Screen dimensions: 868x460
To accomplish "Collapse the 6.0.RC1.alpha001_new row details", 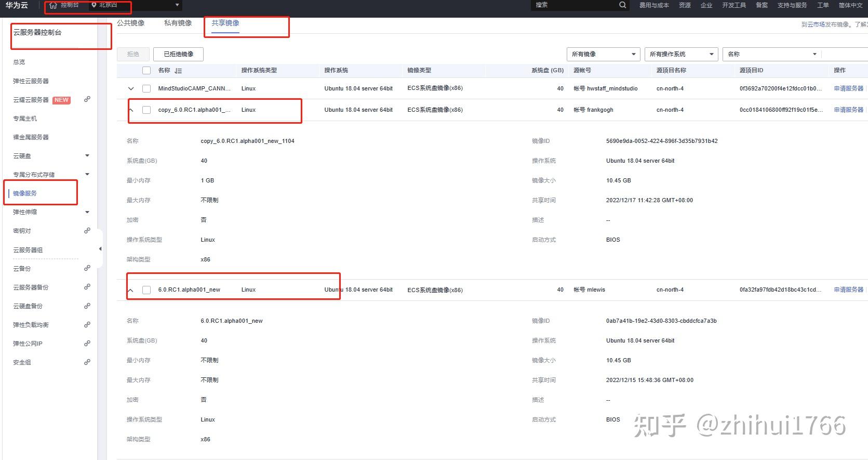I will [131, 290].
